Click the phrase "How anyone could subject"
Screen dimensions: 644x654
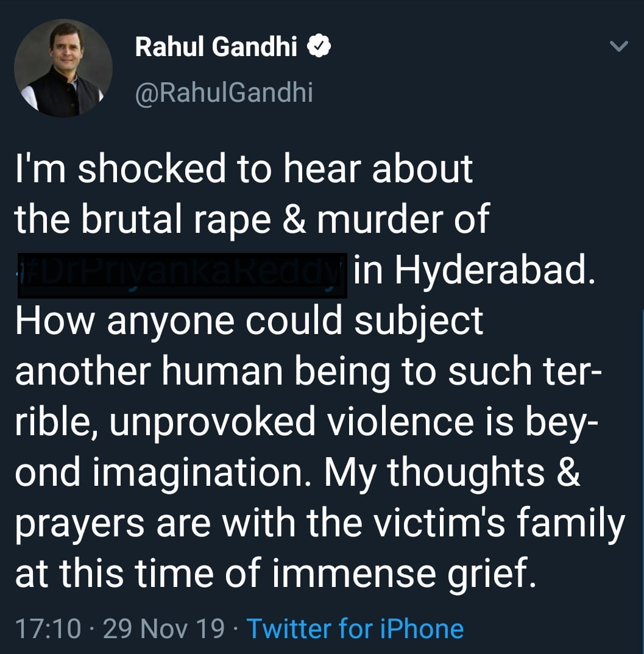249,321
